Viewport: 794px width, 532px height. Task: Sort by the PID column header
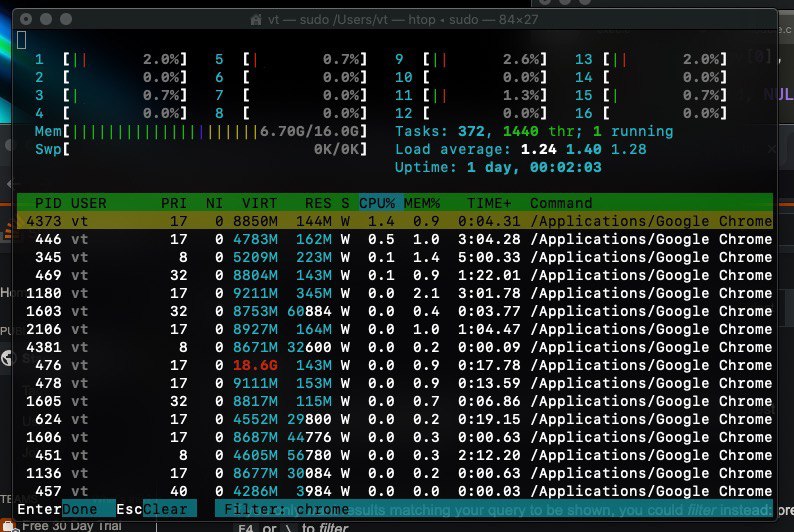[x=48, y=203]
